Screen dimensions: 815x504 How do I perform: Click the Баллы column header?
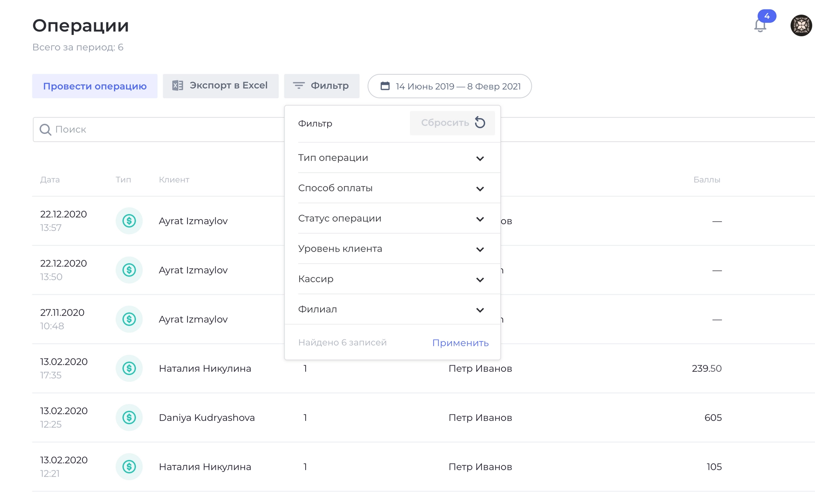pos(707,180)
